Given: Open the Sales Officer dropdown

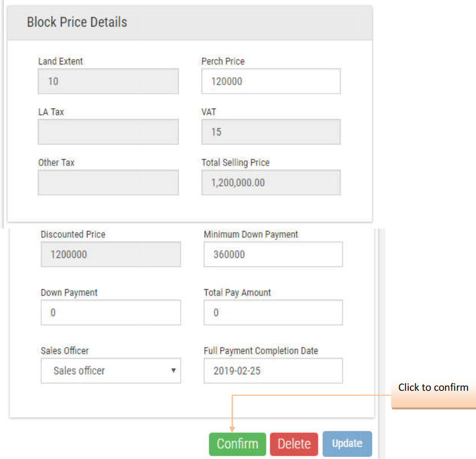Looking at the screenshot, I should [111, 371].
